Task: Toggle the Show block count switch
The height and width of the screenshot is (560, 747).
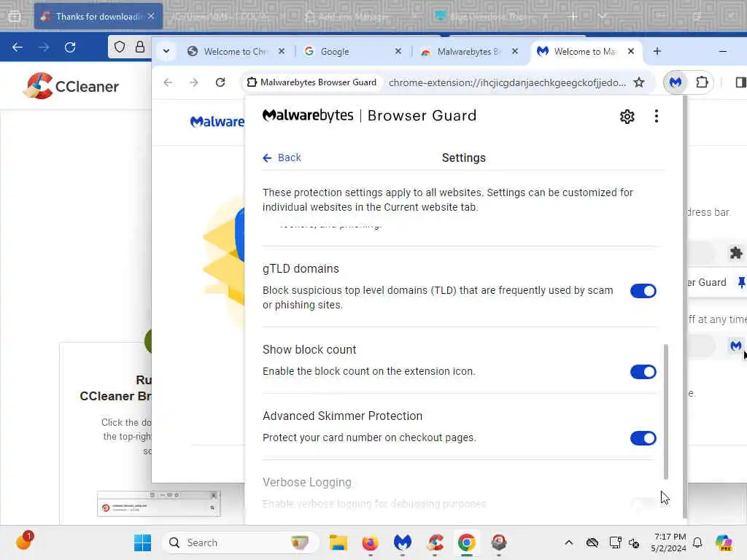Action: coord(643,372)
